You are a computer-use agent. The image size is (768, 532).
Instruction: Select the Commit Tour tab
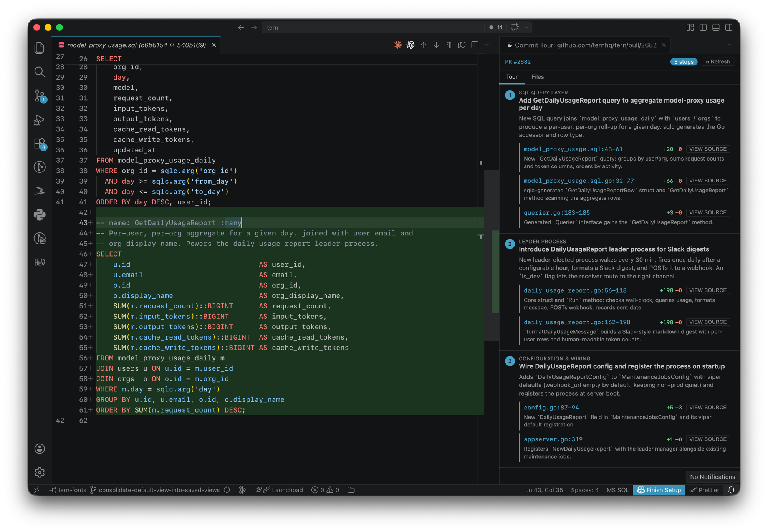[x=585, y=45]
